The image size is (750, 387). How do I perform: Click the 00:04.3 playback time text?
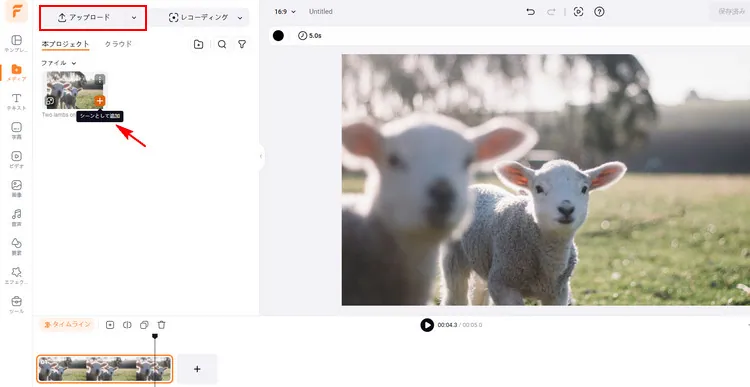tap(447, 325)
